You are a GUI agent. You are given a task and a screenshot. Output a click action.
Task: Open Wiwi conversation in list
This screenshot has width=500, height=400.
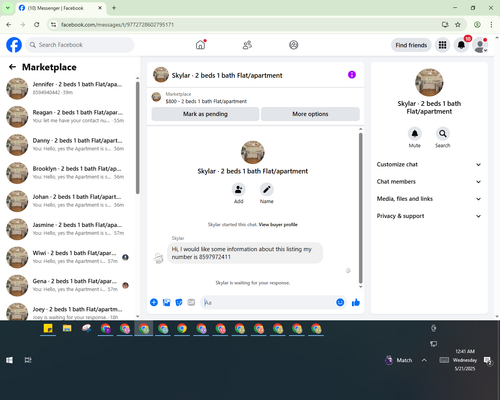68,257
